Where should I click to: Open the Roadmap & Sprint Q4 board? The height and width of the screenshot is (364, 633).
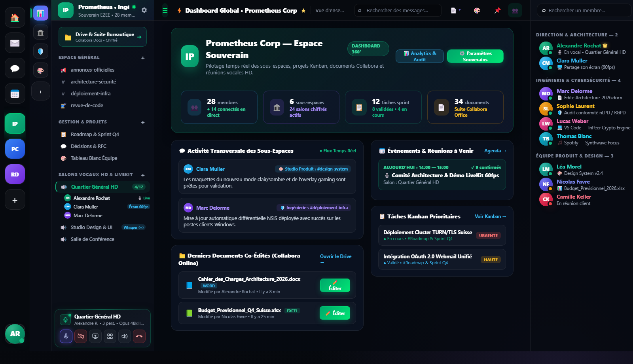(x=103, y=135)
